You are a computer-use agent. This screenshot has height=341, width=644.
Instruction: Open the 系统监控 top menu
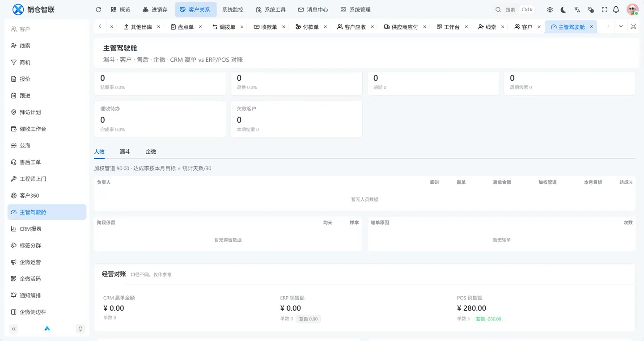pos(233,9)
